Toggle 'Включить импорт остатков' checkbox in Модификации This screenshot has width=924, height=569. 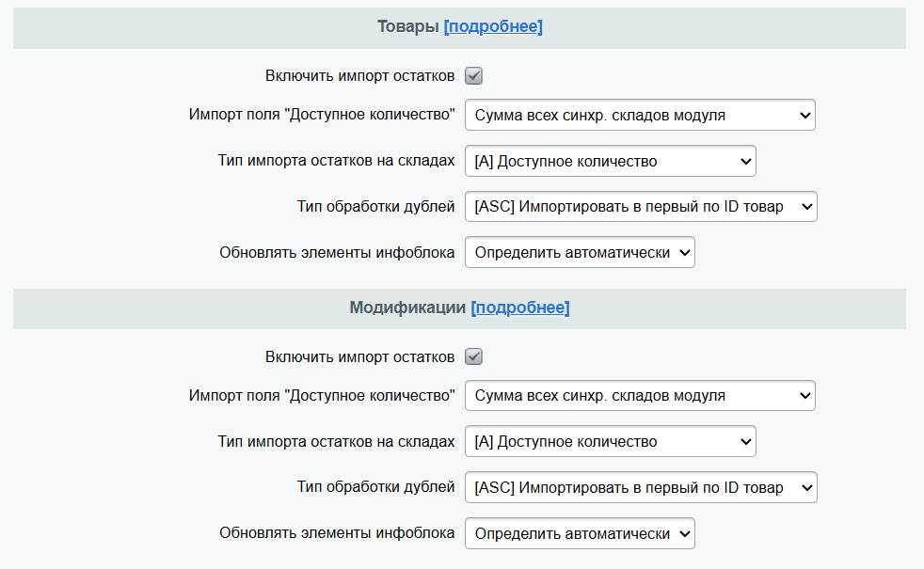[x=474, y=356]
